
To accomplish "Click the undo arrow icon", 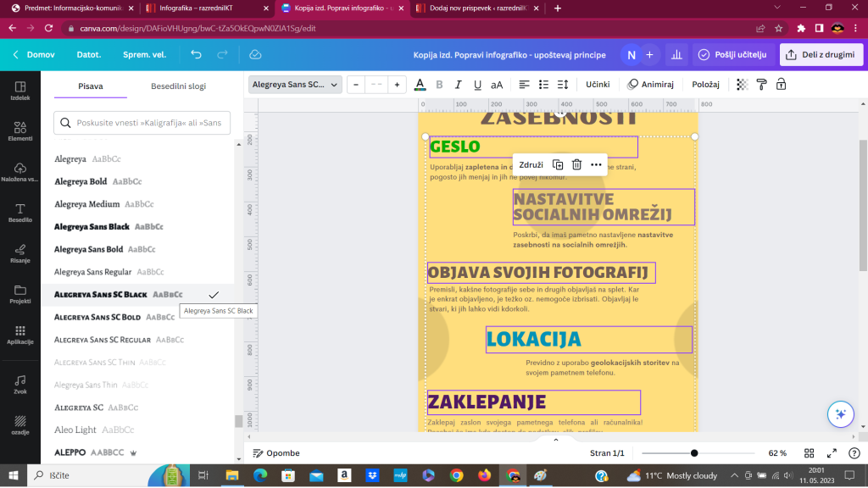I will pos(196,54).
